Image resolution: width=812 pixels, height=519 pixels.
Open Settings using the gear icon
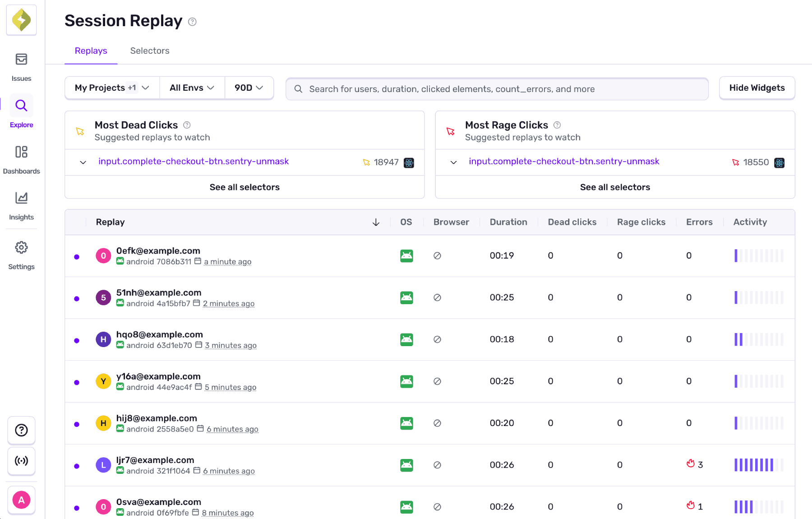(x=21, y=253)
